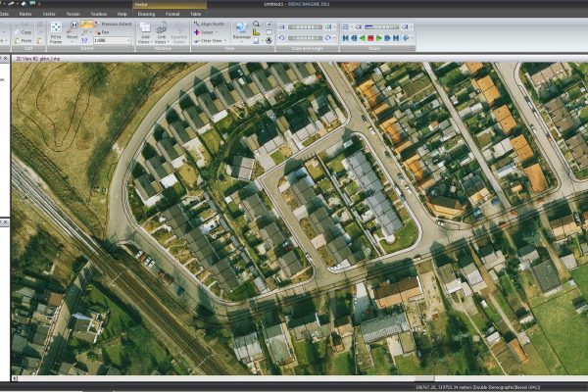Click the roam options globe icon

tap(405, 38)
